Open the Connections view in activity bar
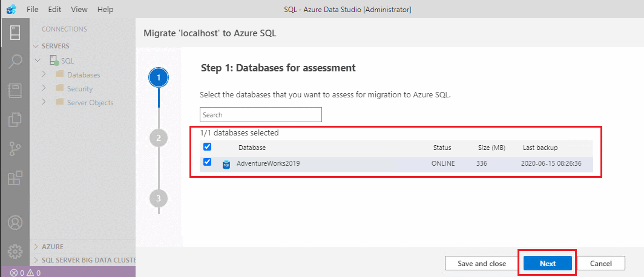Screen dimensions: 644x277 [15, 31]
